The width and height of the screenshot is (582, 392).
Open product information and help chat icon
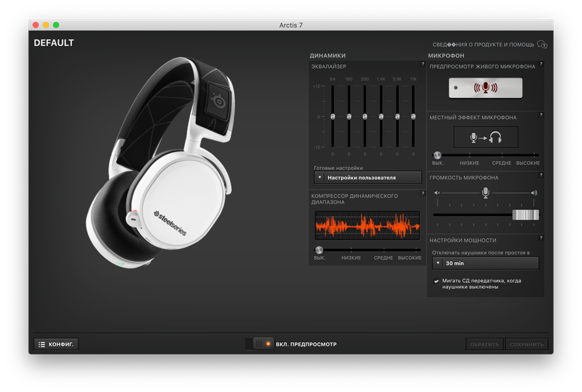pyautogui.click(x=542, y=44)
